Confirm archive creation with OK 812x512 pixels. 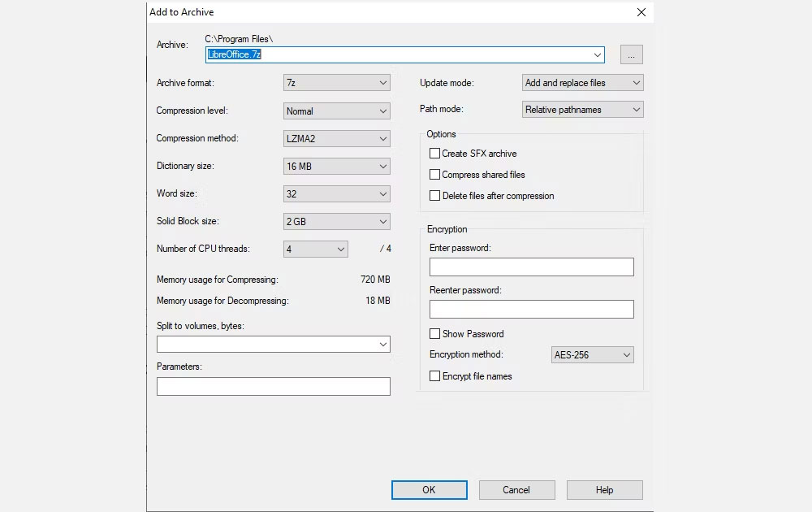tap(430, 489)
